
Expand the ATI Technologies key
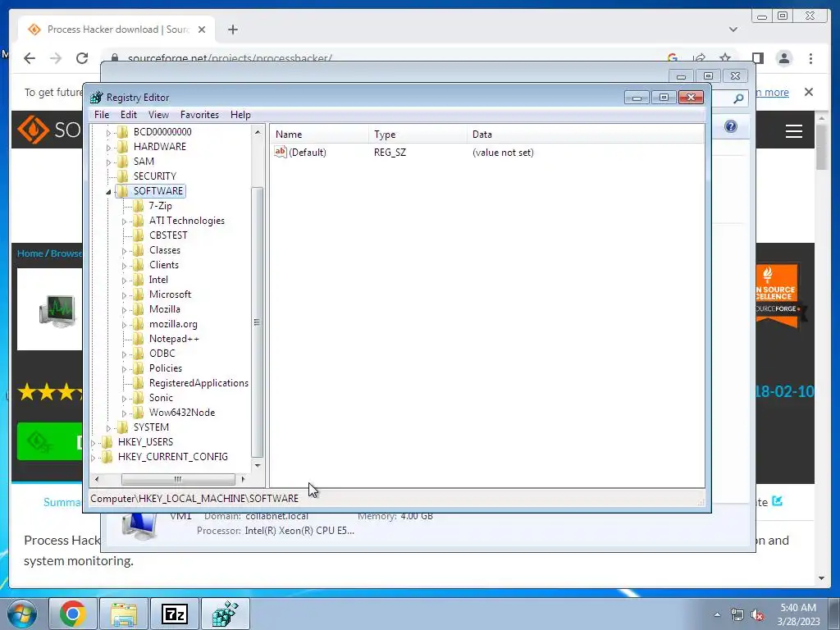coord(124,221)
